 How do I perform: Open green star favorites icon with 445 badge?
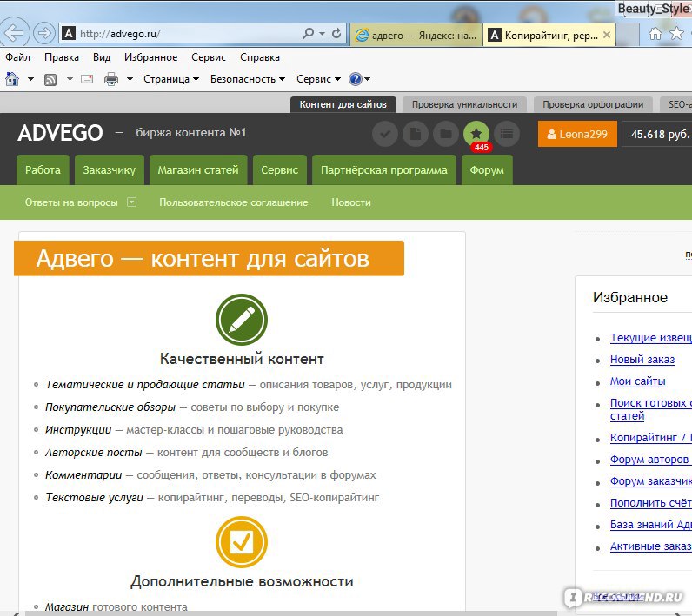476,134
